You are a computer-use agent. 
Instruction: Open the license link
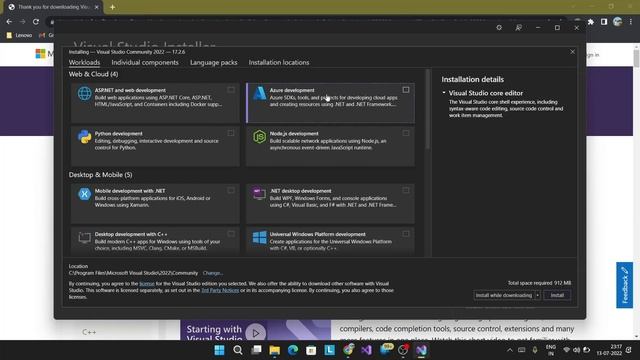[147, 284]
